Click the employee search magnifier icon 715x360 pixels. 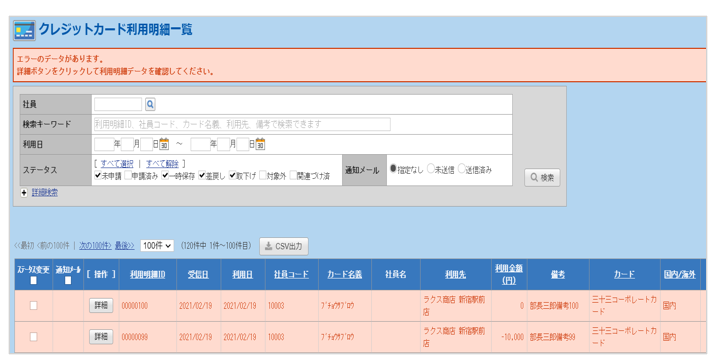tap(150, 104)
